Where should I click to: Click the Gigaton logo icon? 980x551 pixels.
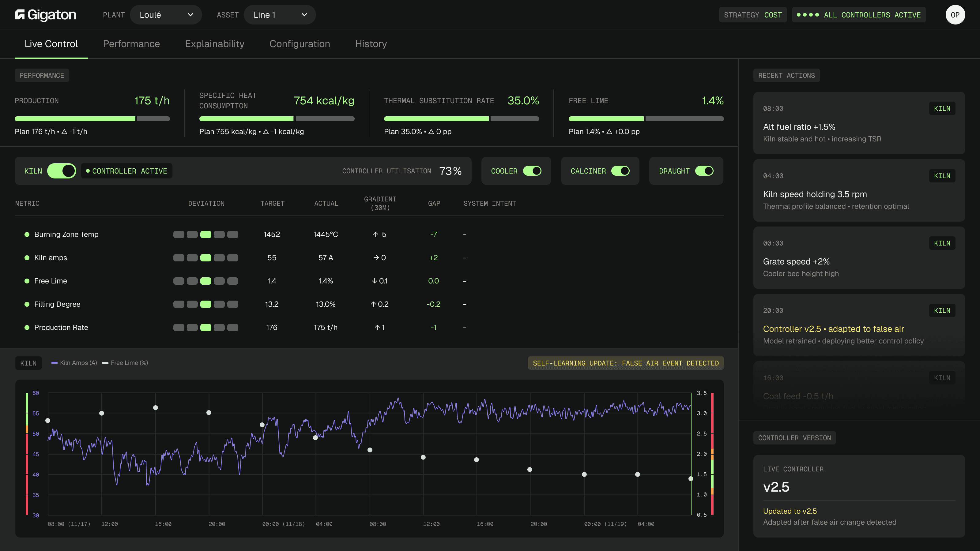pyautogui.click(x=20, y=15)
